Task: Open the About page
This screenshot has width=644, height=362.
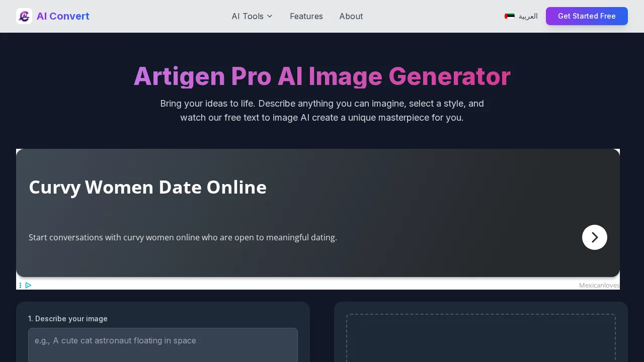Action: point(351,16)
